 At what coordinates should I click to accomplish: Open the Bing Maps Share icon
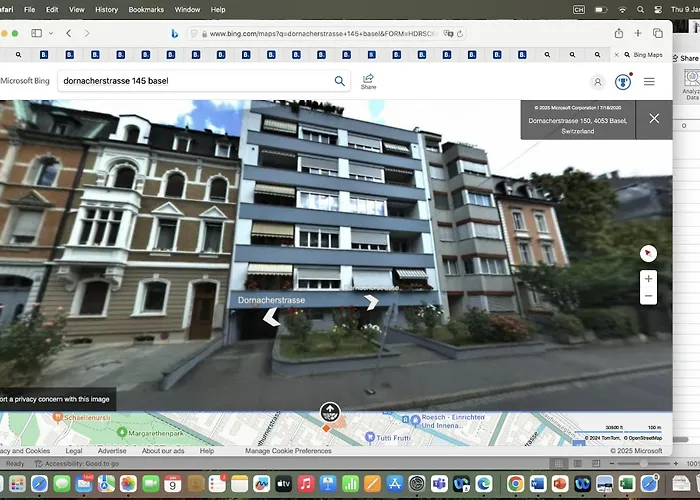368,82
